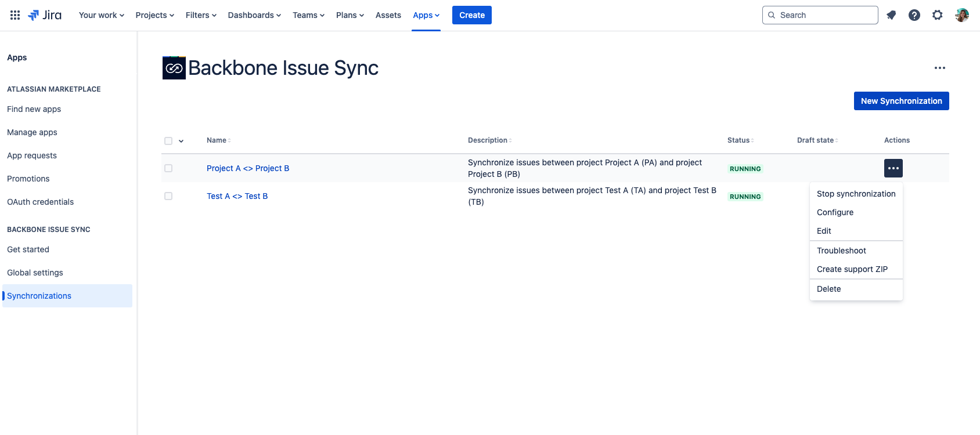Expand the Projects dropdown menu

(x=154, y=15)
